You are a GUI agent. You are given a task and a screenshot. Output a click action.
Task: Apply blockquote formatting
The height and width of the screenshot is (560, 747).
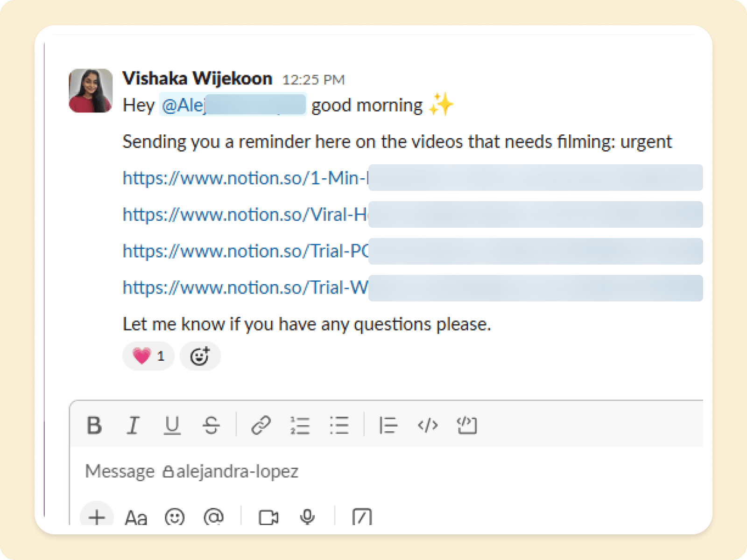pyautogui.click(x=388, y=425)
